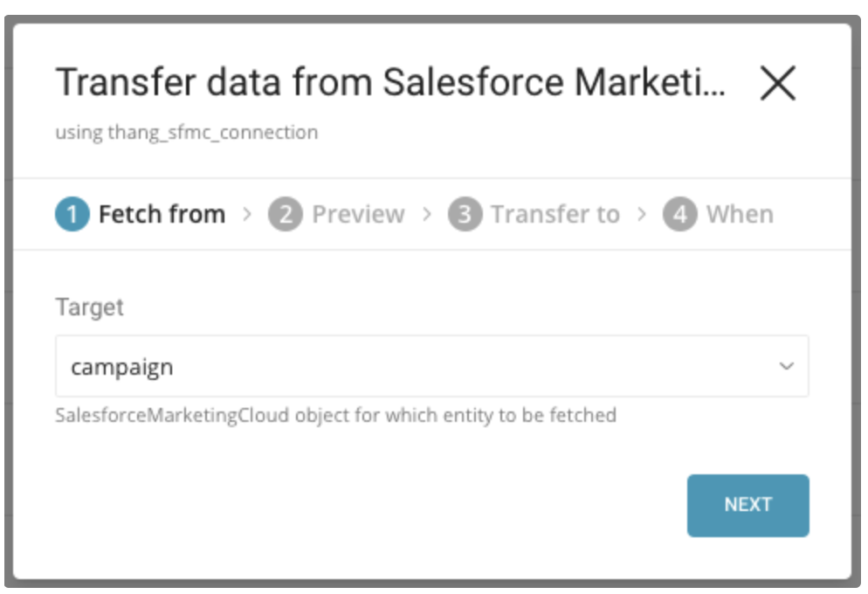Image resolution: width=868 pixels, height=594 pixels.
Task: Click the step 1 number circle
Action: [x=72, y=214]
